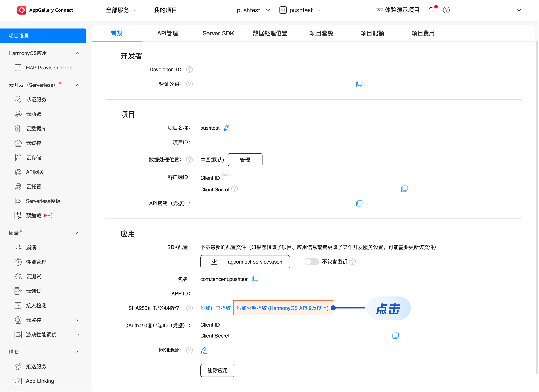Edit the project name pushtest
Screen dimensions: 539x392
[x=227, y=128]
